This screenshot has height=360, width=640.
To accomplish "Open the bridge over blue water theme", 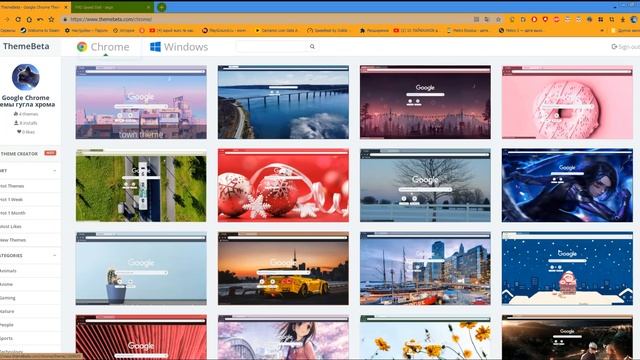I will point(283,102).
